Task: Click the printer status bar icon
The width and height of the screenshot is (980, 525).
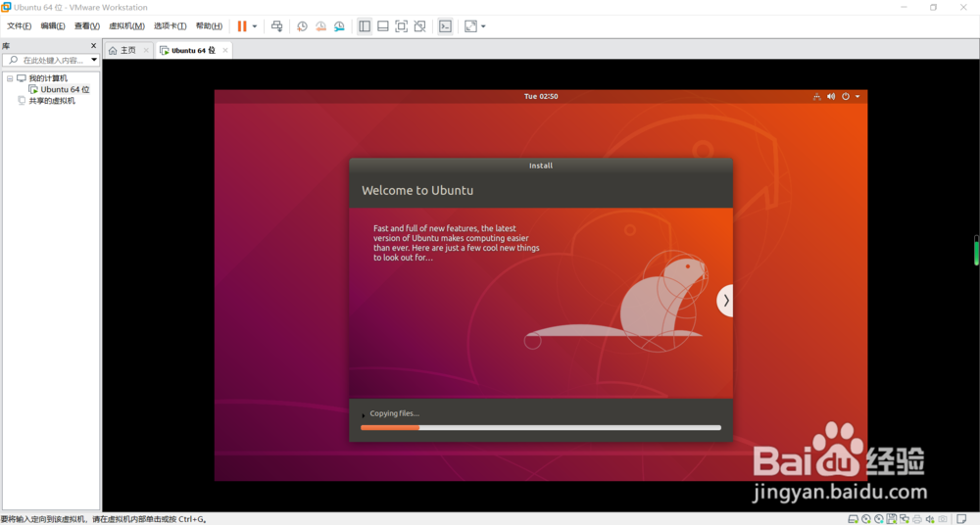Action: [x=917, y=519]
